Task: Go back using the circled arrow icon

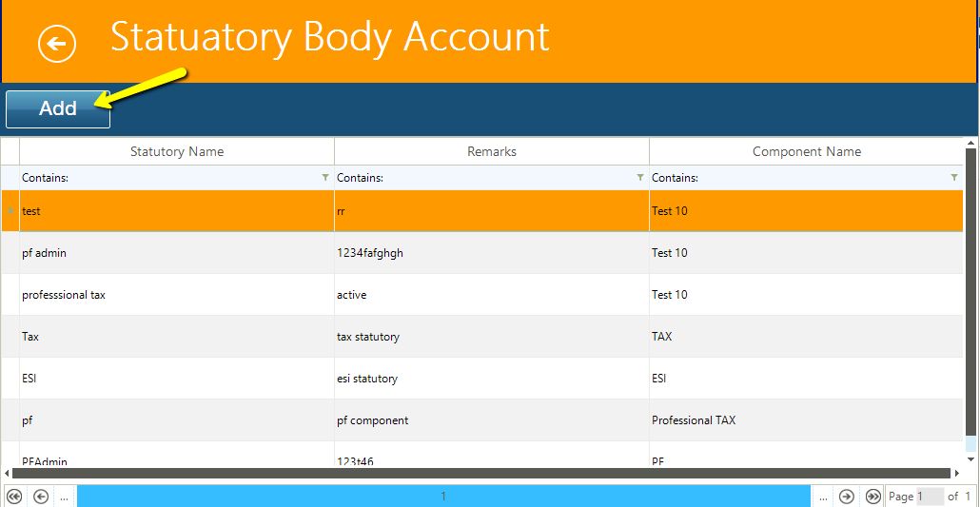Action: click(57, 44)
